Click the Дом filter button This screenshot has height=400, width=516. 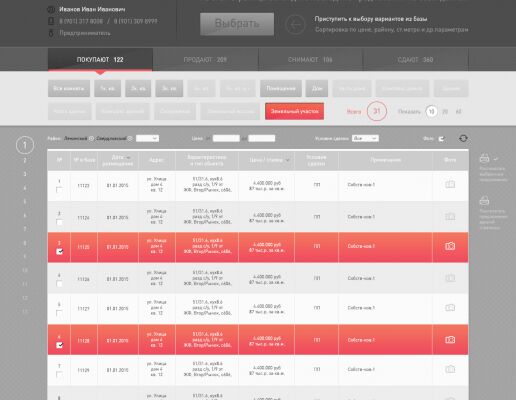coord(317,89)
